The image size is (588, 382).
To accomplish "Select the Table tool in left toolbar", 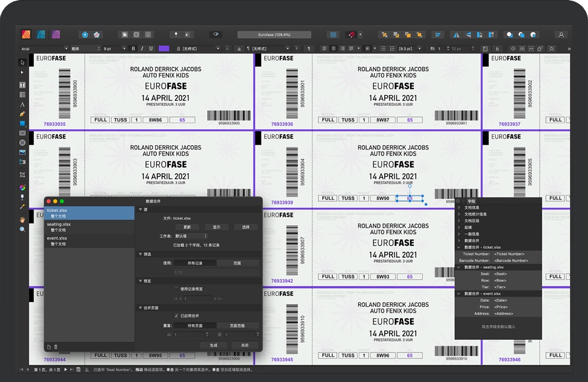I will tap(22, 95).
